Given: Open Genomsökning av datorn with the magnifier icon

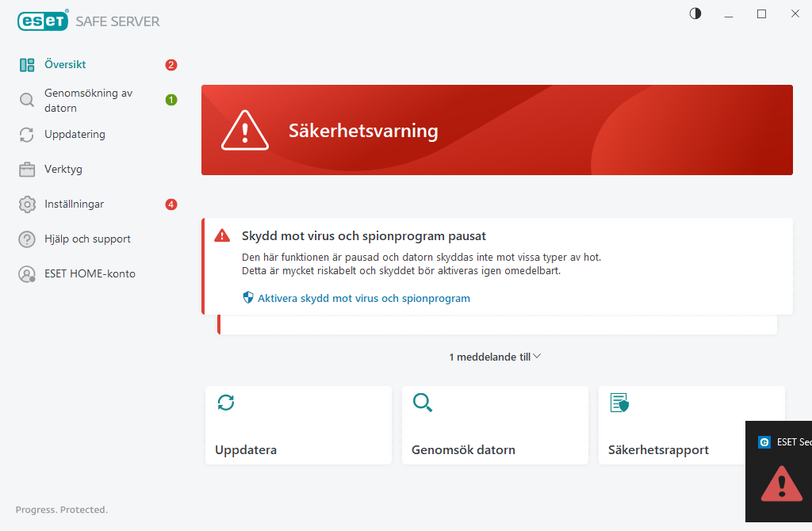Looking at the screenshot, I should click(25, 100).
